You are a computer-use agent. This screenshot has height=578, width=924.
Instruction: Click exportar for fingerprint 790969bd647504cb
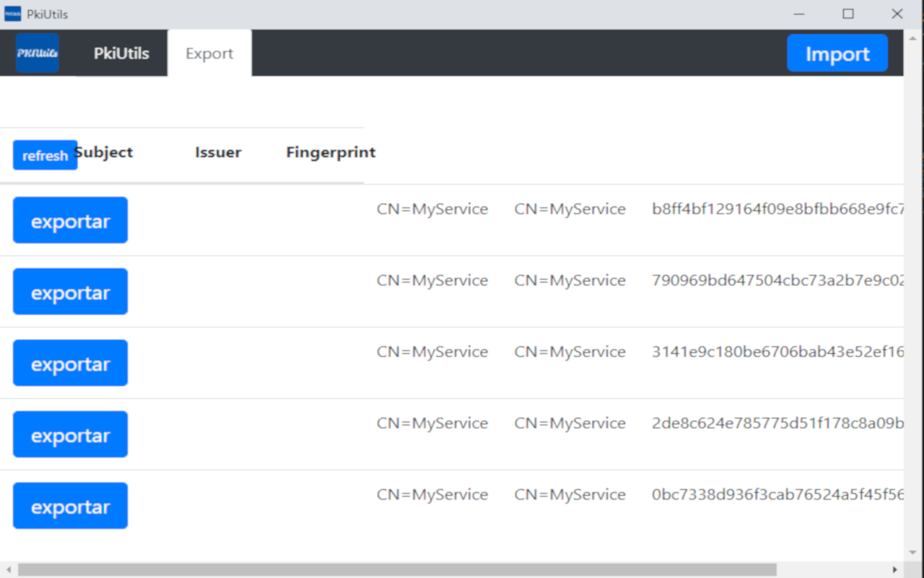click(x=70, y=292)
